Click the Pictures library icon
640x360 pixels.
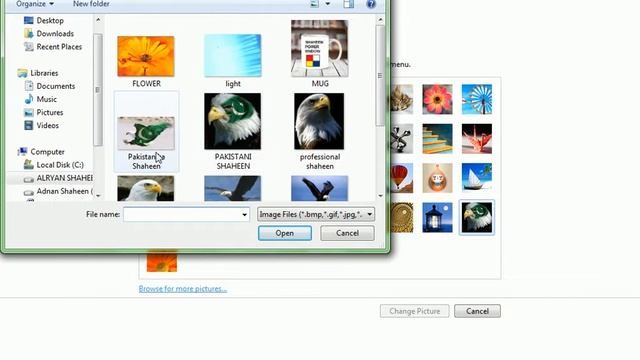(x=29, y=112)
